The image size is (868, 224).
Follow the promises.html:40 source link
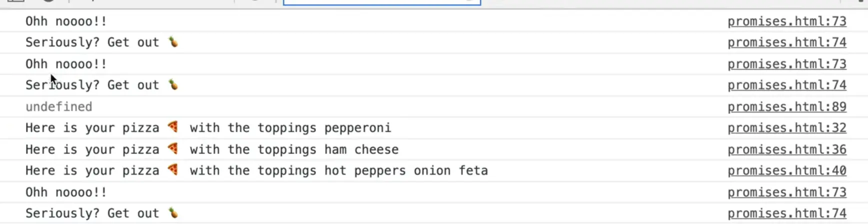tap(786, 170)
